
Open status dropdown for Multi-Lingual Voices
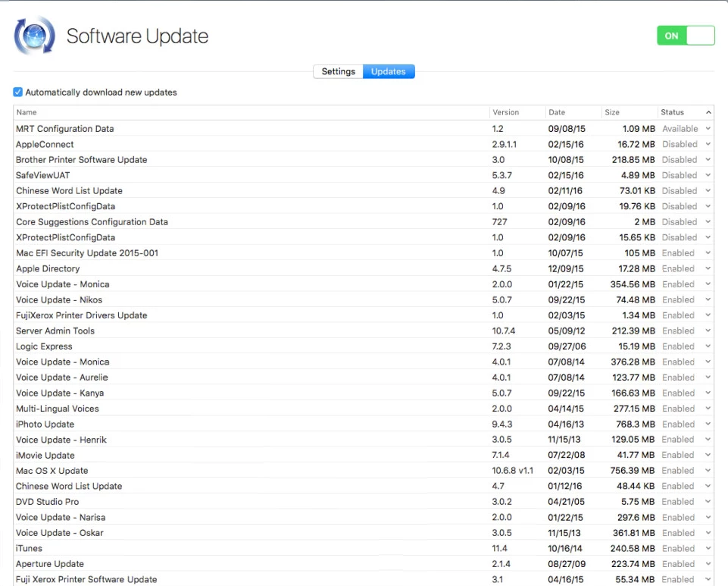708,409
